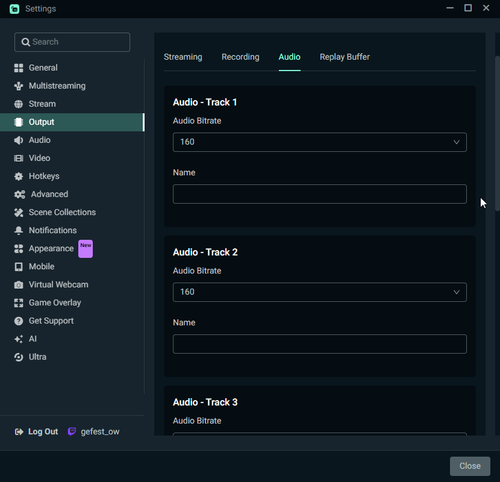Click the Audio - Track 2 heading
The width and height of the screenshot is (500, 482).
[205, 252]
